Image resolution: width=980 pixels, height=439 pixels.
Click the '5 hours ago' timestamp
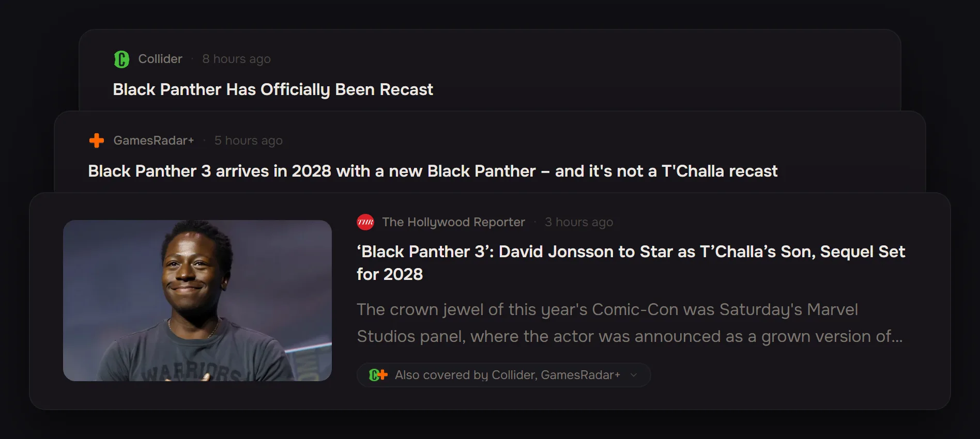248,140
